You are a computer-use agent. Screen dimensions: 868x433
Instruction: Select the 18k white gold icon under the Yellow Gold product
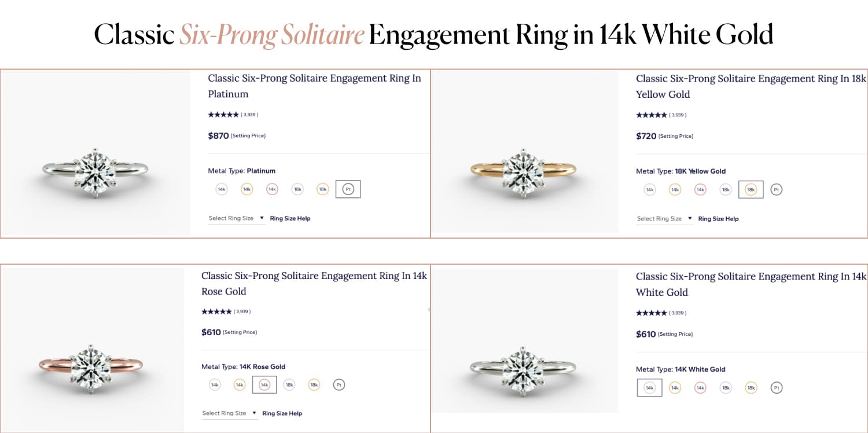(725, 189)
